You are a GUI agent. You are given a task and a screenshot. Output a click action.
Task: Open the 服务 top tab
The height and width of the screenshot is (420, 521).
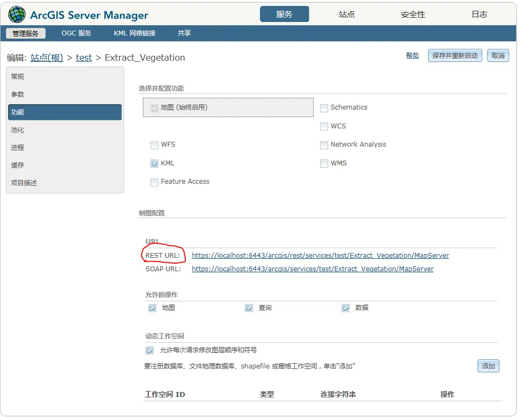click(285, 14)
